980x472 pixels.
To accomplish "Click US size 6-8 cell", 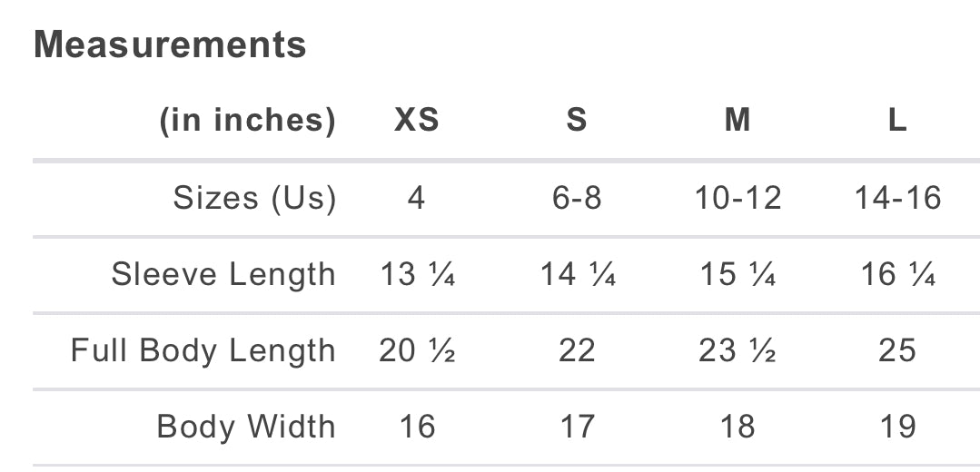I will point(577,198).
